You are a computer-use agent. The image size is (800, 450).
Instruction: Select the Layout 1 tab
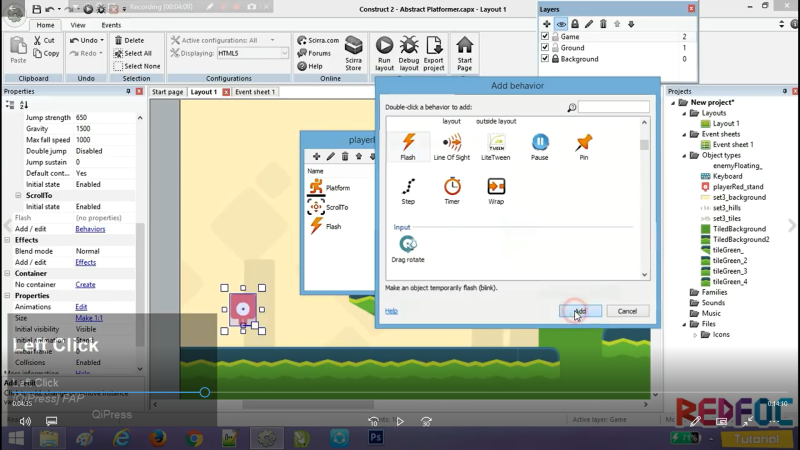pyautogui.click(x=204, y=92)
